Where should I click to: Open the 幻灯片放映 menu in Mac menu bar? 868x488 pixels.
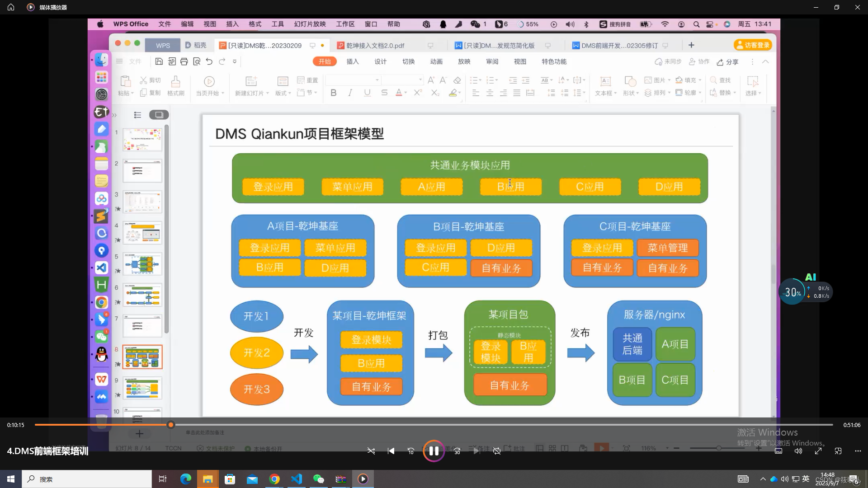(310, 24)
